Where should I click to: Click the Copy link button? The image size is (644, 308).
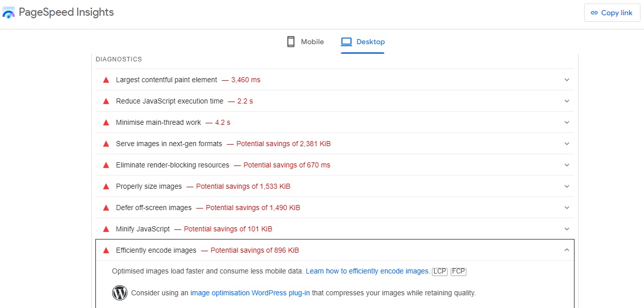tap(612, 13)
